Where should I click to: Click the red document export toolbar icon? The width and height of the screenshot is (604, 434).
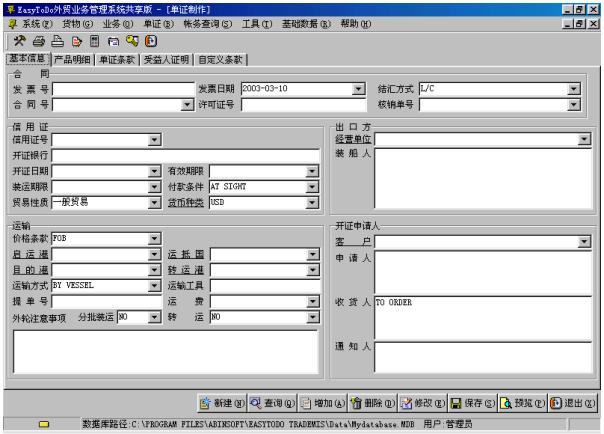coord(77,41)
